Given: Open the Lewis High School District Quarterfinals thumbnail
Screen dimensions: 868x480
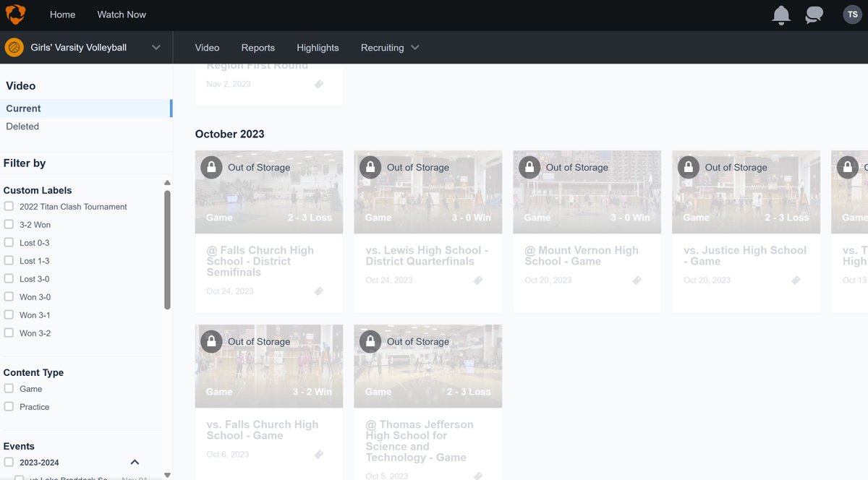Looking at the screenshot, I should (x=427, y=192).
